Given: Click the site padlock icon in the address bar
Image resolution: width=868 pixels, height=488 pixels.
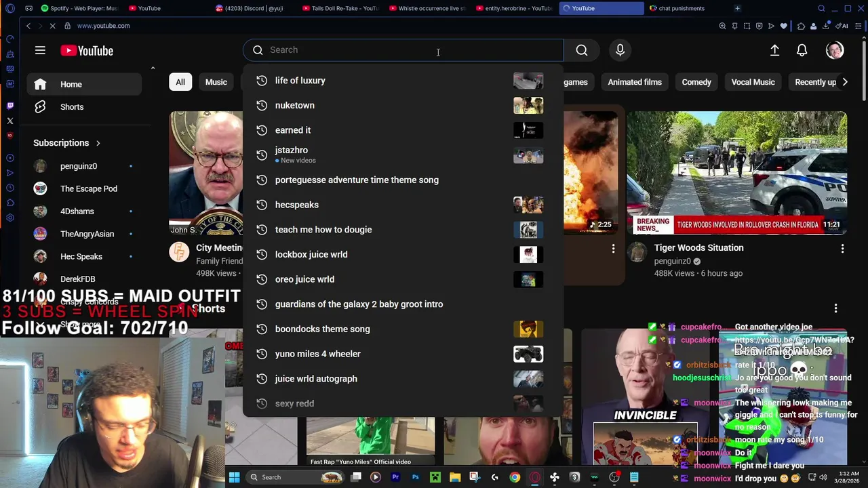Looking at the screenshot, I should coord(67,26).
